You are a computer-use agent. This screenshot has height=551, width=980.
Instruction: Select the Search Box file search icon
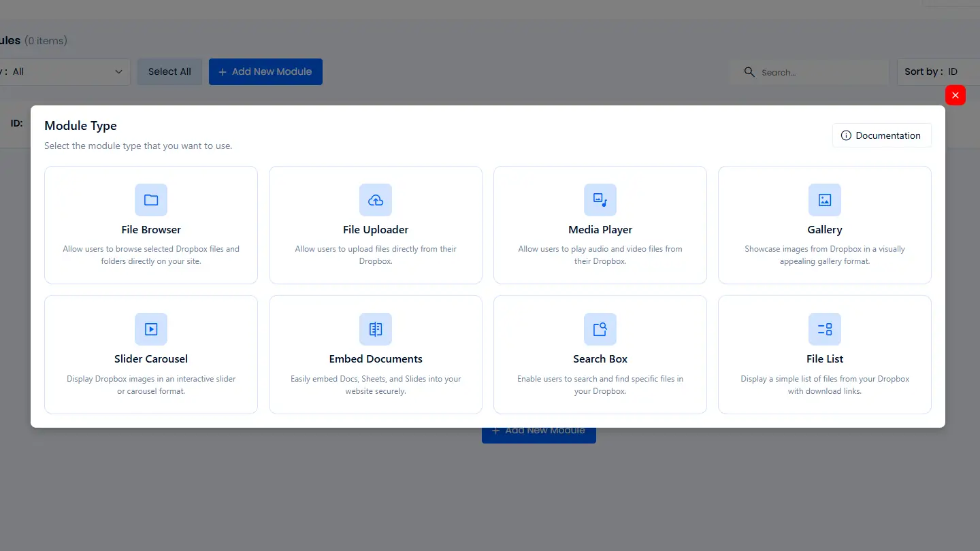[600, 329]
